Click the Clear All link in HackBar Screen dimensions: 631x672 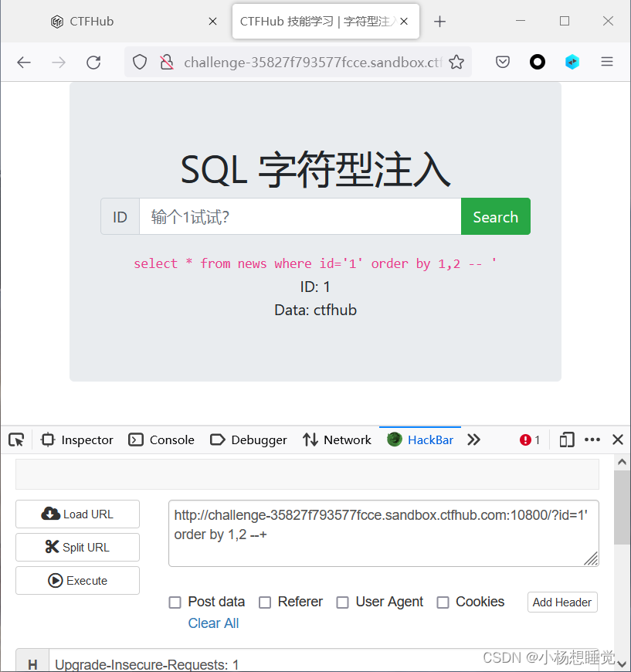tap(213, 623)
